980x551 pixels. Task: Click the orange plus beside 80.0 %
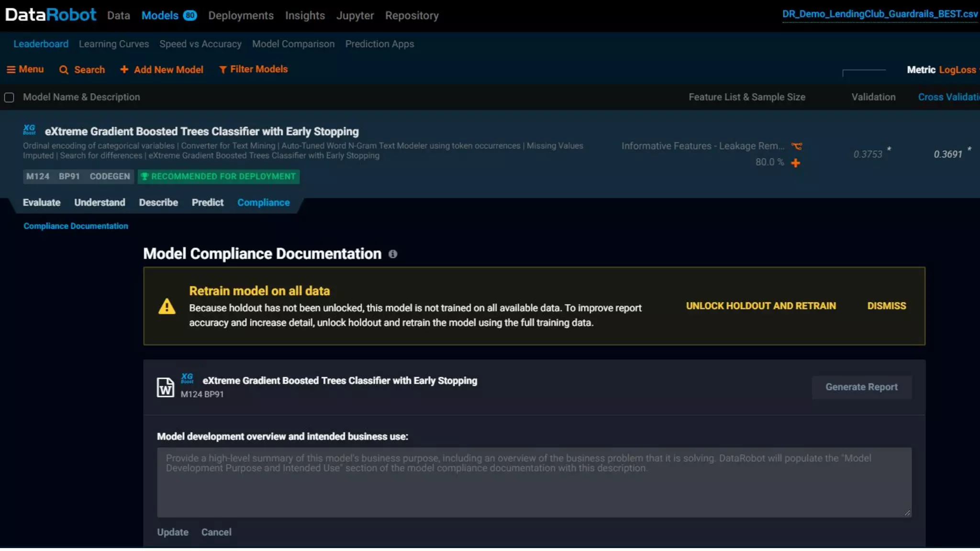[x=795, y=163]
